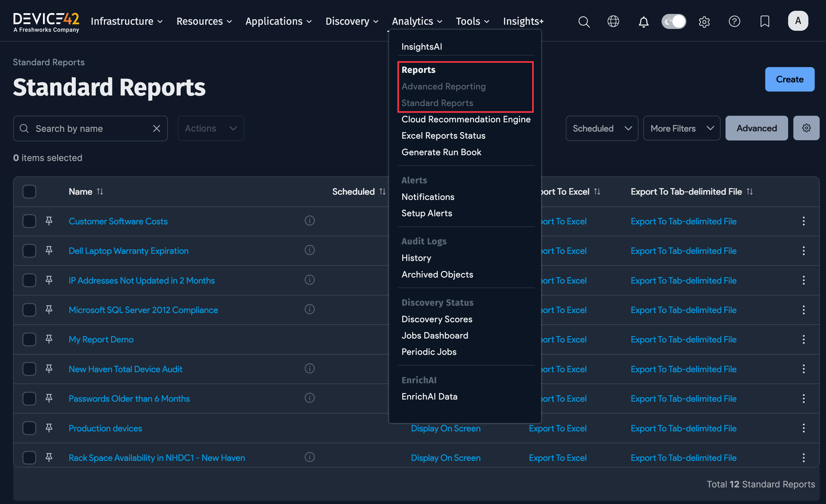Viewport: 826px width, 504px height.
Task: Open the Scheduled filter dropdown
Action: (x=602, y=128)
